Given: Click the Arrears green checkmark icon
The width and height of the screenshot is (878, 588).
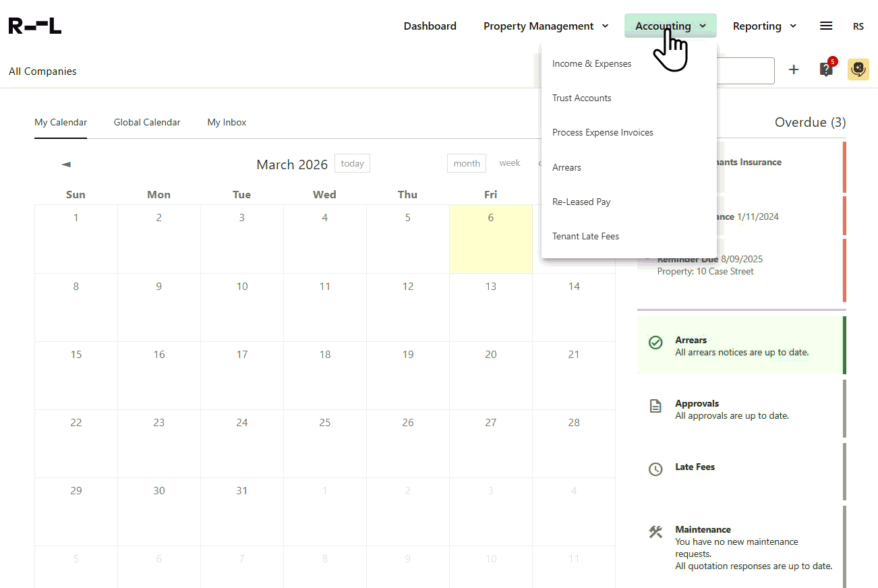Looking at the screenshot, I should click(655, 343).
